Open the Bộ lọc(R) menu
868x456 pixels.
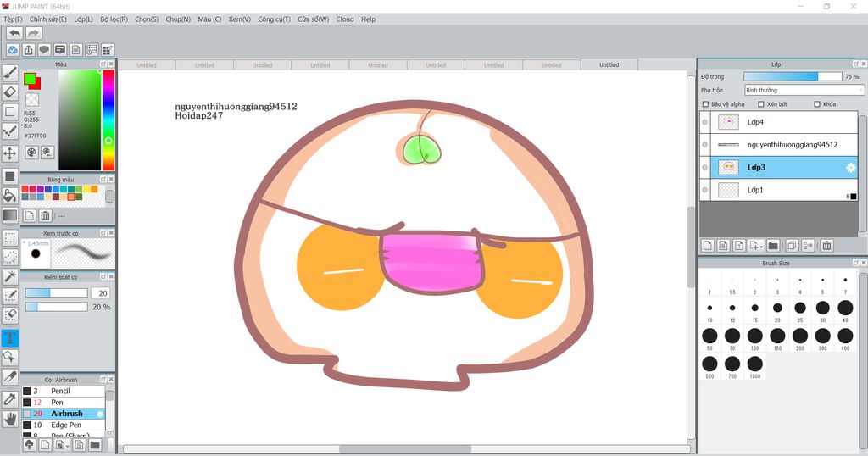pos(114,19)
